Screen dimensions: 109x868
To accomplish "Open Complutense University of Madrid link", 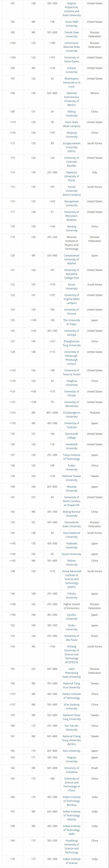I will (x=71, y=259).
